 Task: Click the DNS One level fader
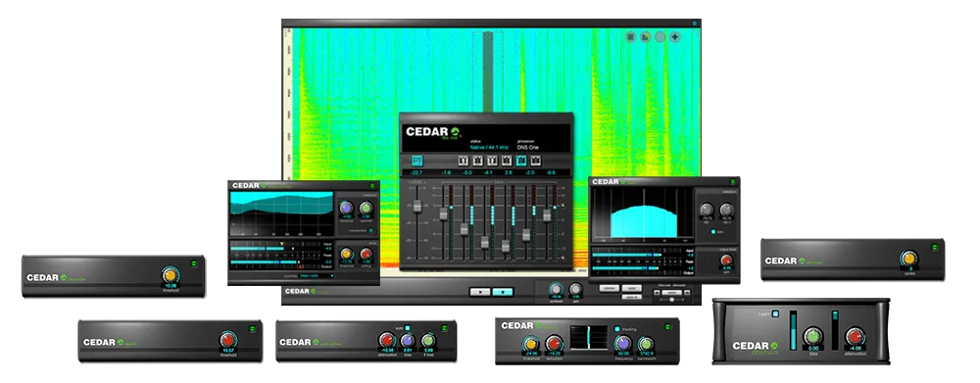416,206
